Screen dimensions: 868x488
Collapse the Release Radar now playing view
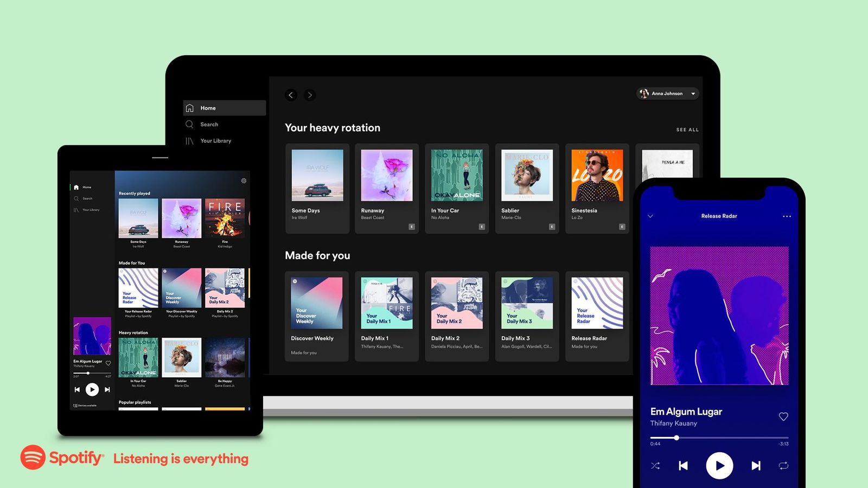point(650,216)
